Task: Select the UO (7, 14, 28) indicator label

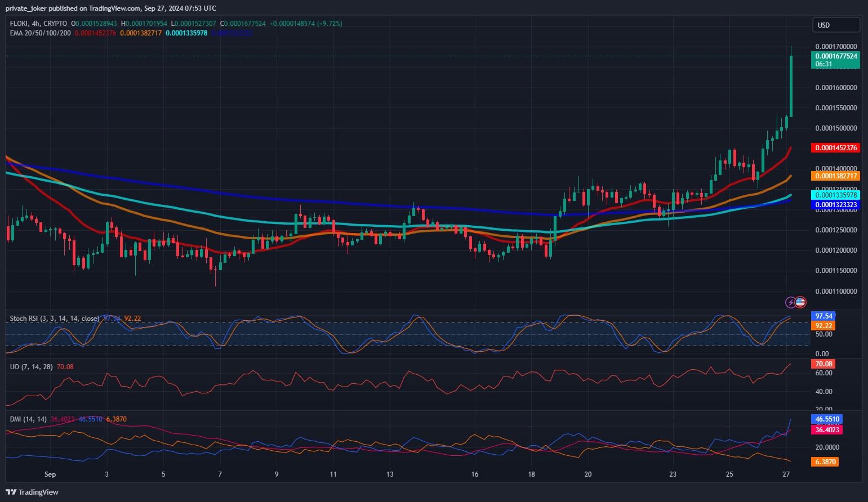Action: click(x=32, y=367)
